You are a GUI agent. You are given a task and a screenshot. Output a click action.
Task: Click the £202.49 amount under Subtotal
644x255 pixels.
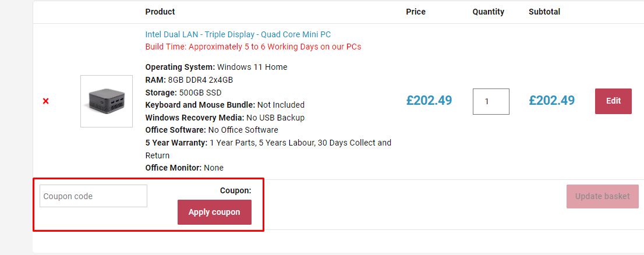pos(551,101)
